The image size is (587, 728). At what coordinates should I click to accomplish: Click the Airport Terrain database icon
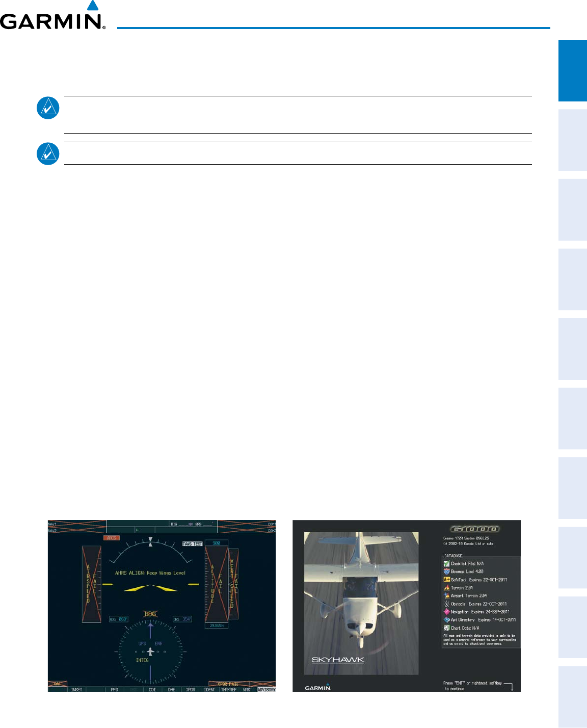pyautogui.click(x=447, y=595)
